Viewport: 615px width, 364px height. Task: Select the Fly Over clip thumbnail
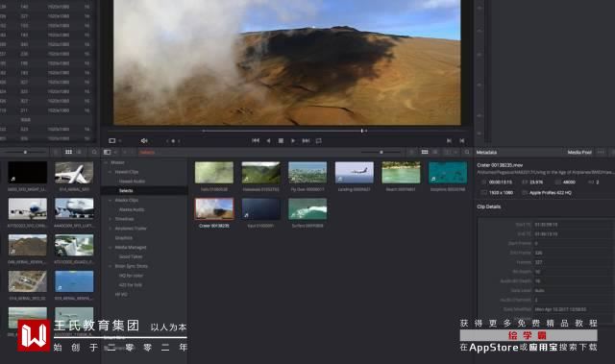point(307,173)
